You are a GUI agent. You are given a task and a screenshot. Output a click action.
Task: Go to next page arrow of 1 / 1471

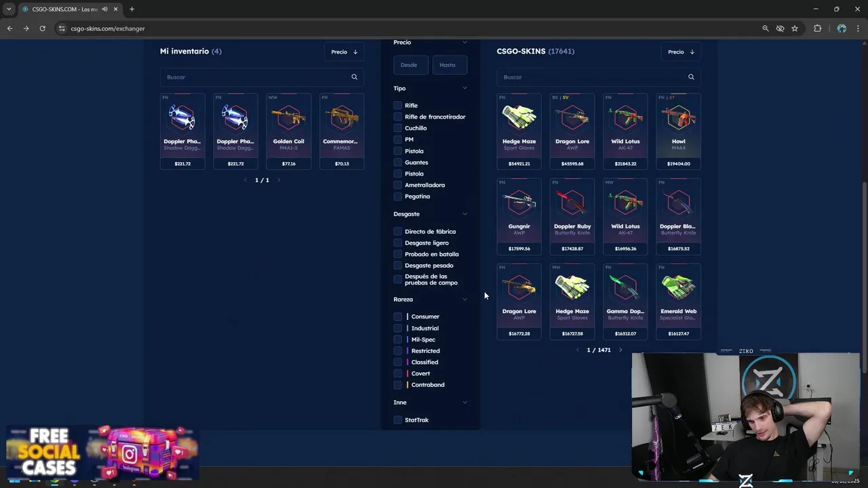coord(620,350)
